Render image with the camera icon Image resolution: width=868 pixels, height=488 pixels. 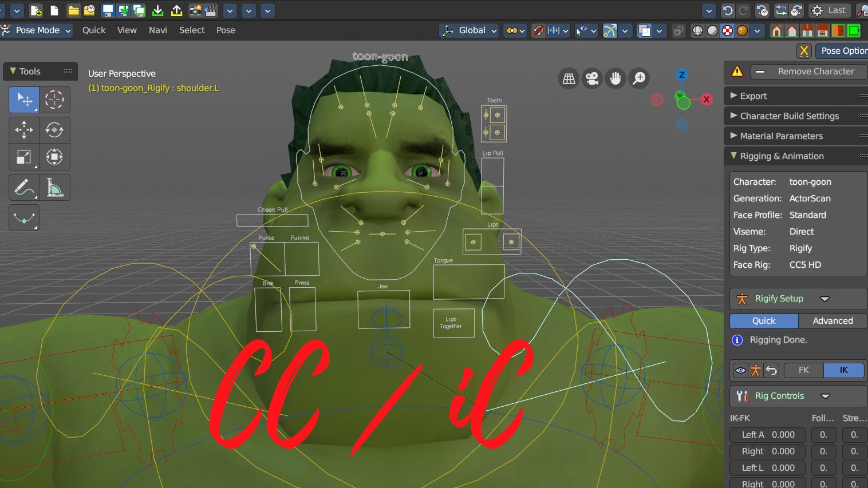click(195, 10)
